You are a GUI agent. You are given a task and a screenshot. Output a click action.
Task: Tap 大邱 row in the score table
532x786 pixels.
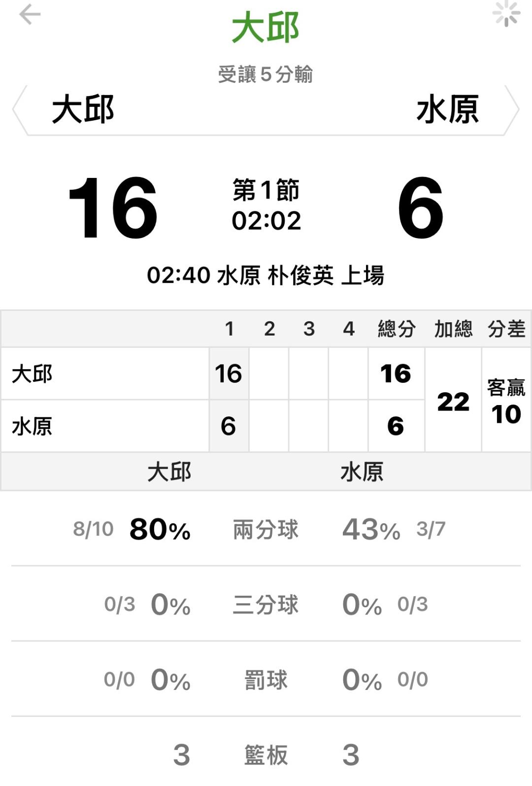(x=105, y=374)
